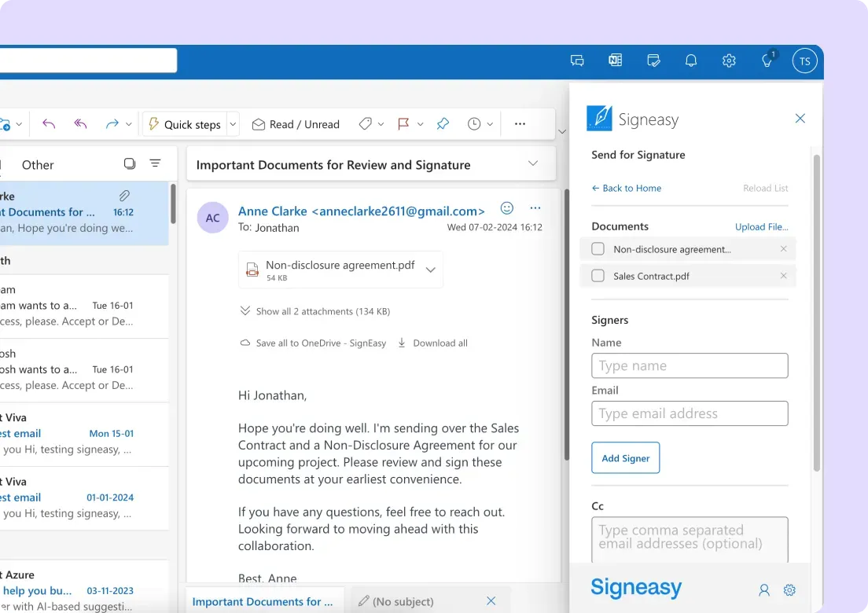Screen dimensions: 868x613
Task: Switch to the Other inbox tab
Action: click(37, 164)
